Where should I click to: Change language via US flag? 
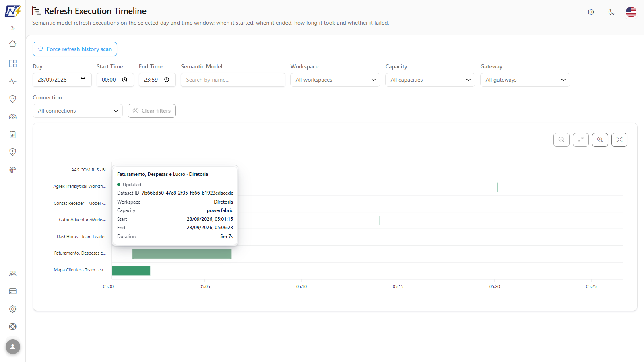tap(631, 12)
